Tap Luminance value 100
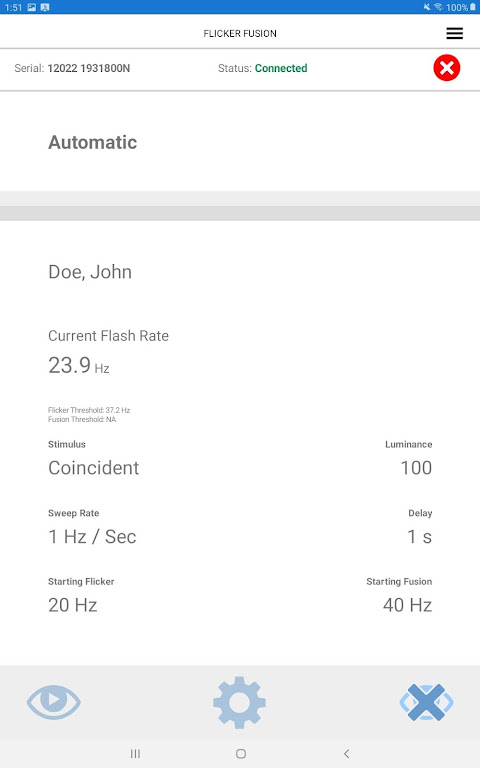The image size is (480, 768). tap(416, 468)
